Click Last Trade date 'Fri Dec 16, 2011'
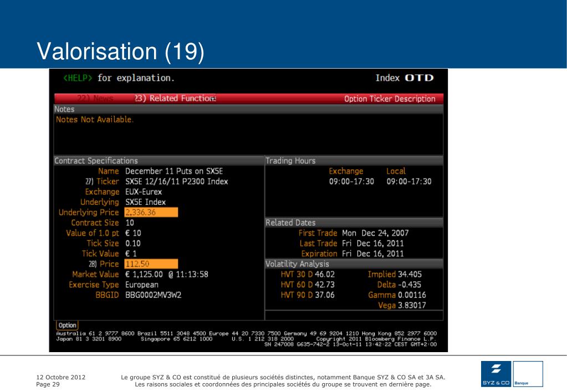567x392 pixels. pyautogui.click(x=373, y=244)
